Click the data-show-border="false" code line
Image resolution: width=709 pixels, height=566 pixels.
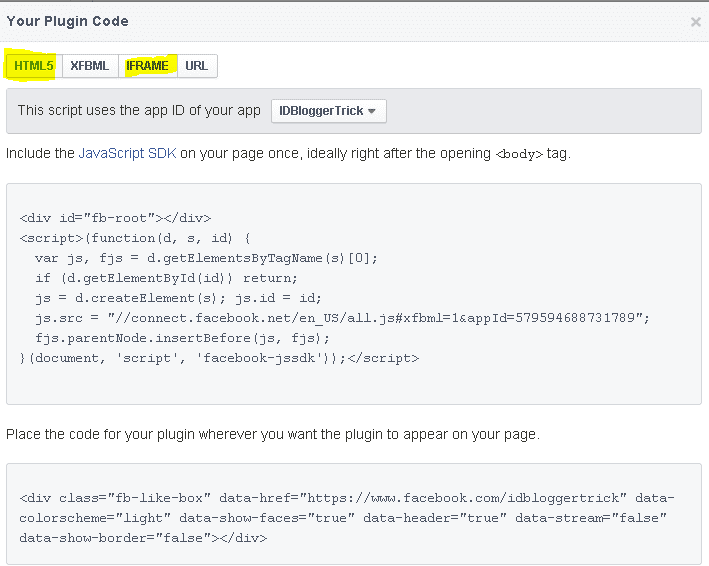(143, 538)
